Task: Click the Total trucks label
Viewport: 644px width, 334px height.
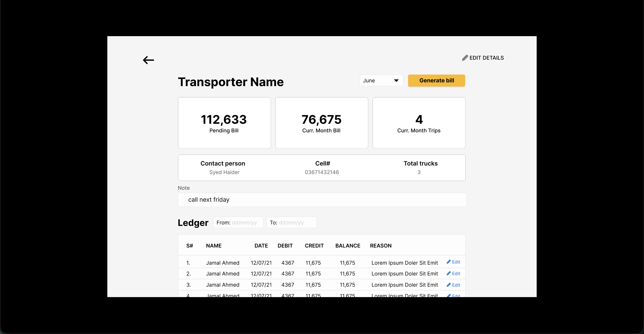Action: [x=421, y=163]
